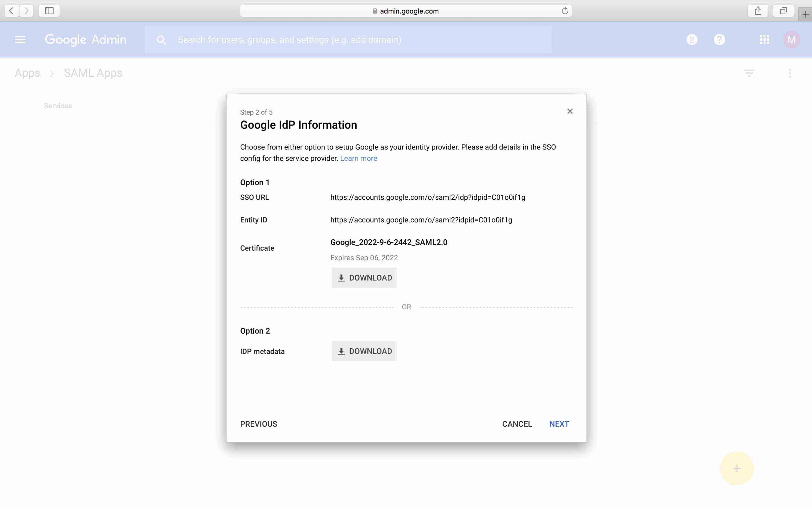The image size is (812, 508).
Task: Open the Help question mark icon
Action: pyautogui.click(x=719, y=40)
